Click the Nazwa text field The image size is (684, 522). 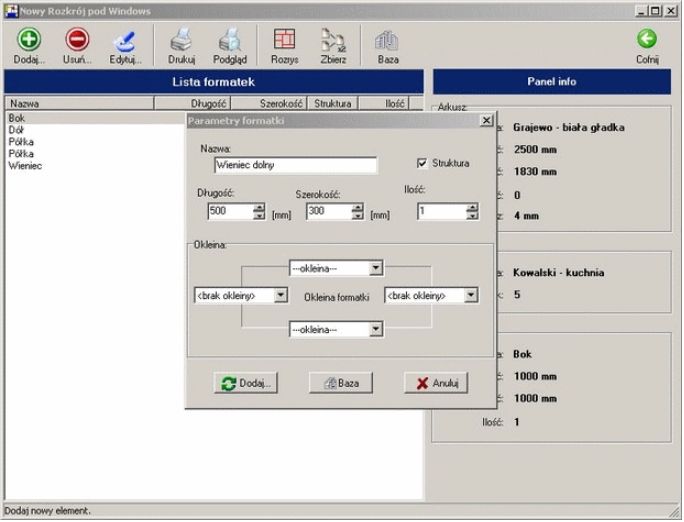pos(288,166)
